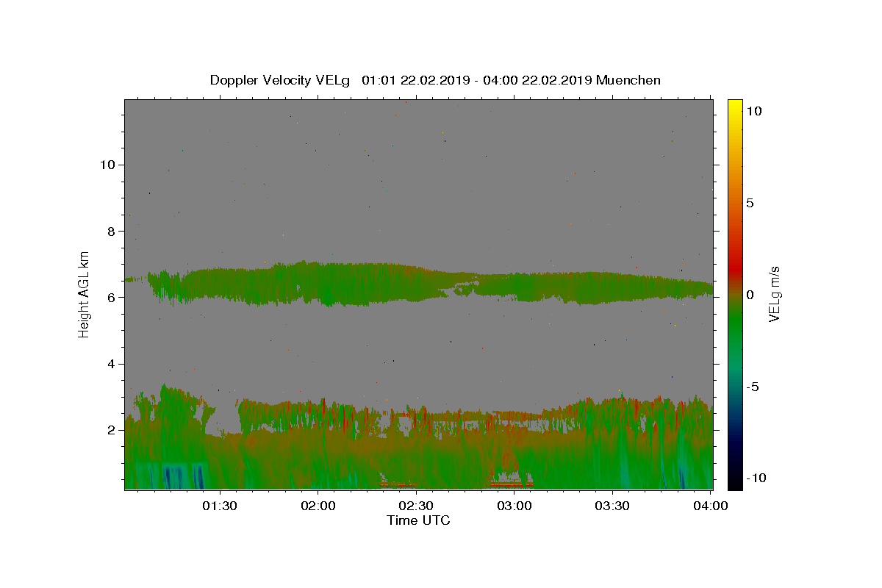882x588 pixels.
Task: Click the colorbar tick label 5
Action: point(750,203)
